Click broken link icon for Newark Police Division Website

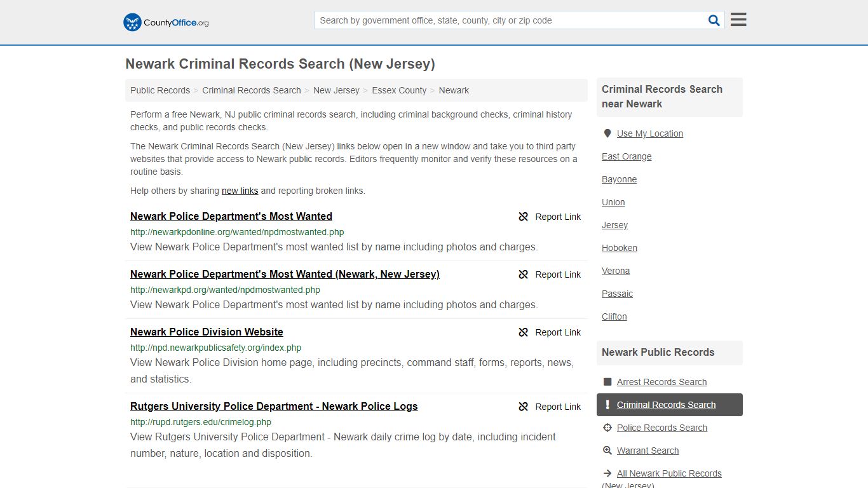click(x=524, y=332)
